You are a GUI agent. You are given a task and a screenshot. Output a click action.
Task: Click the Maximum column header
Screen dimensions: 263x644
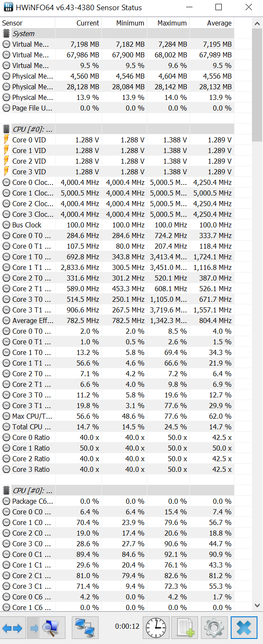click(172, 23)
